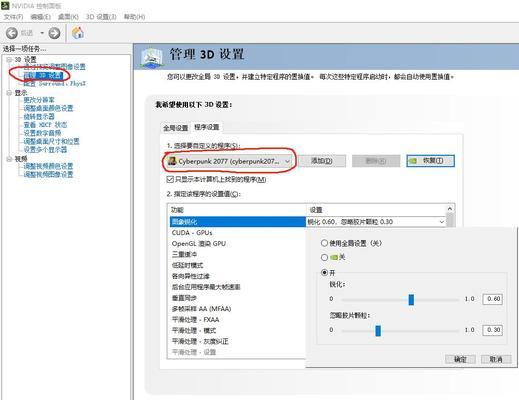
Task: Select the 三重缓冲 feature row
Action: pyautogui.click(x=238, y=254)
